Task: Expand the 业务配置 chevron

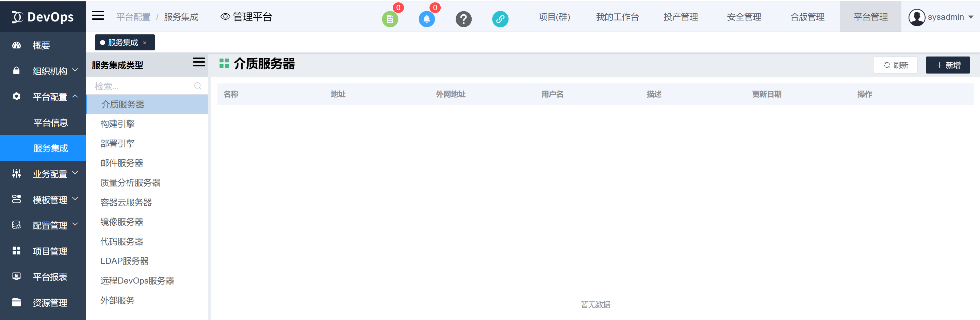Action: [75, 173]
